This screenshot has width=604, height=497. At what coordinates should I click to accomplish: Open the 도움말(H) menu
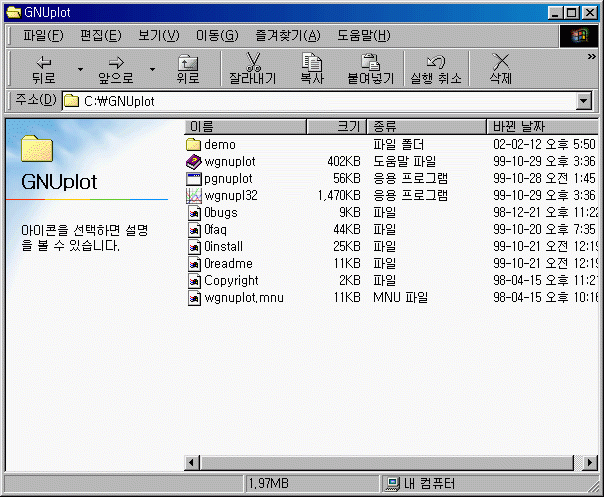click(x=364, y=36)
